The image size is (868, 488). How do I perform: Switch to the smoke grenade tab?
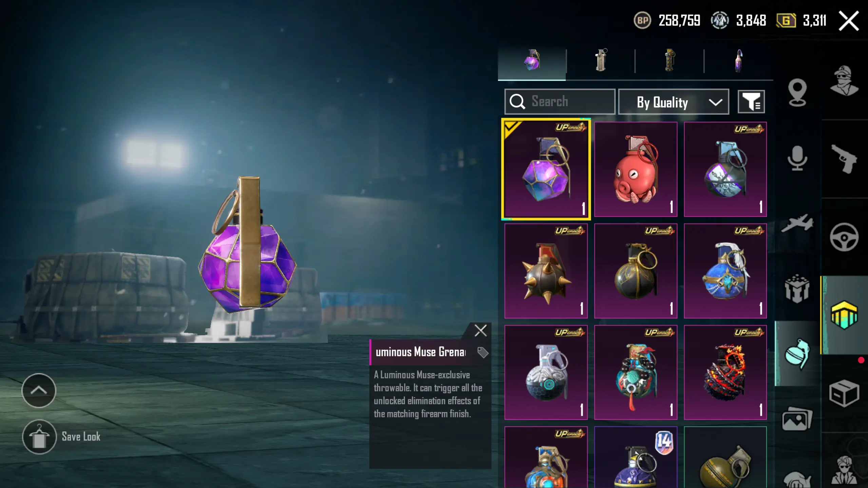[x=601, y=61]
